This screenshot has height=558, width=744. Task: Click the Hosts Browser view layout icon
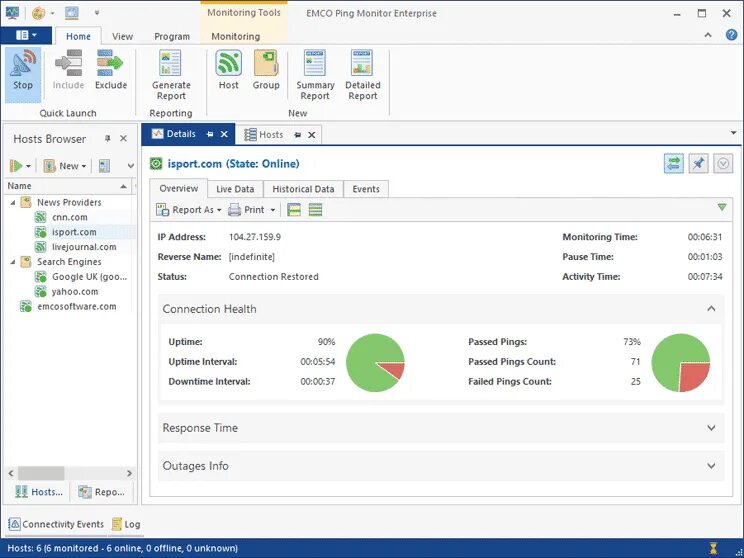[104, 166]
